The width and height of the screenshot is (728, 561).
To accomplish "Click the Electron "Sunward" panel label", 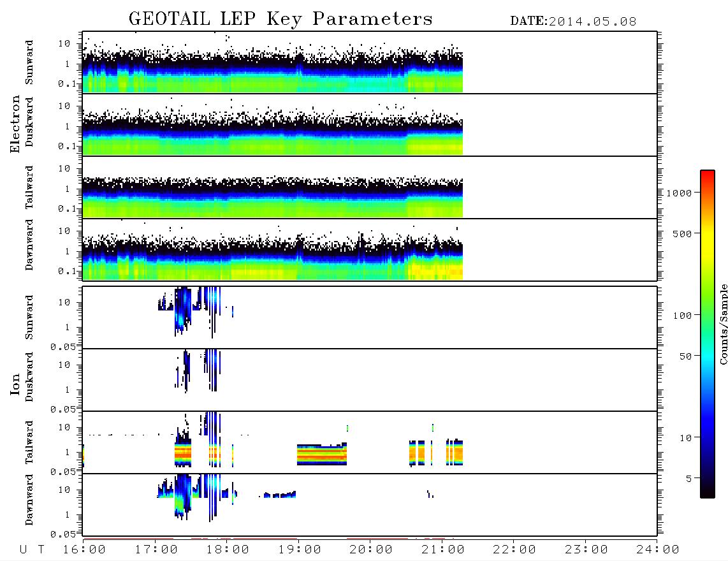I will pyautogui.click(x=29, y=62).
